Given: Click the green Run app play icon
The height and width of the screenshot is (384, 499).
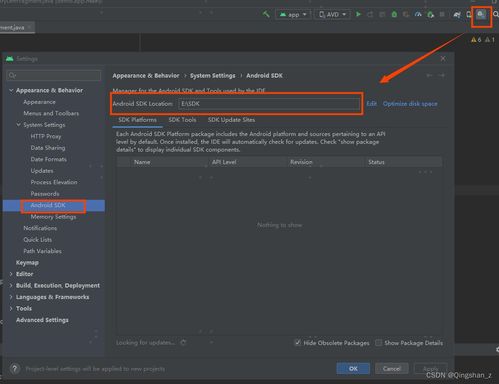Looking at the screenshot, I should click(x=358, y=14).
